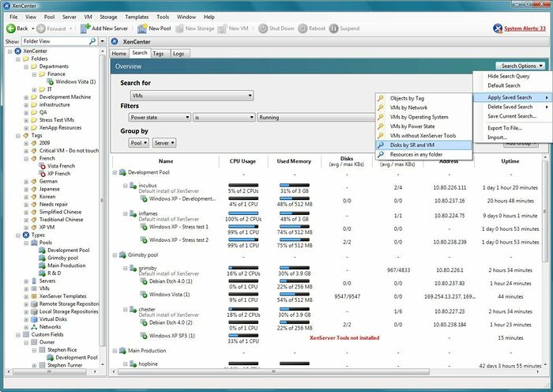
Task: Switch to the Tags tab
Action: tap(159, 53)
